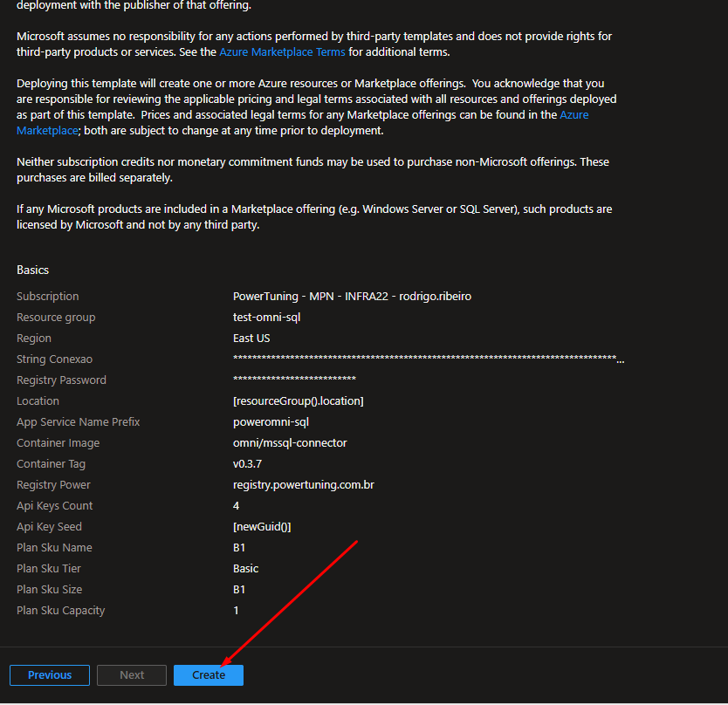The image size is (728, 705).
Task: Click the masked Registry Password value
Action: (x=294, y=380)
